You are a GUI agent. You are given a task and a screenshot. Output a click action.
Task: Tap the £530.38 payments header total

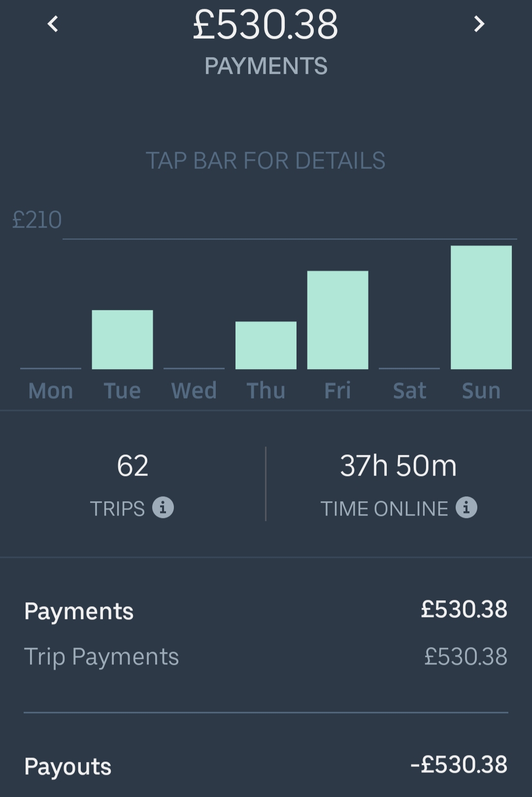266,25
